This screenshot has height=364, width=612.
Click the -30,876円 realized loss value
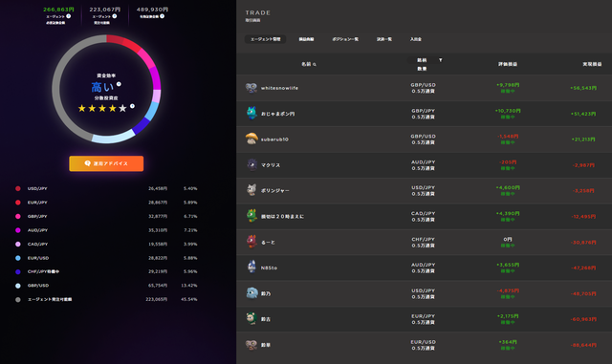pos(583,243)
